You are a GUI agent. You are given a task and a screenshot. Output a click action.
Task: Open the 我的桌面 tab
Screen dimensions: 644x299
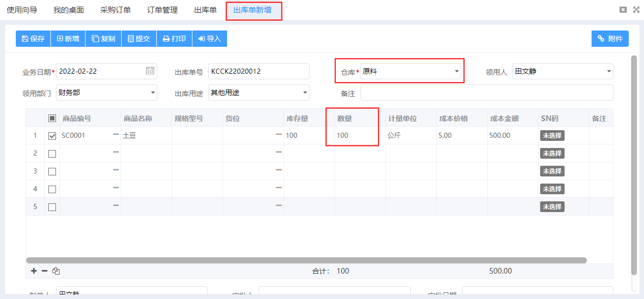pyautogui.click(x=70, y=10)
